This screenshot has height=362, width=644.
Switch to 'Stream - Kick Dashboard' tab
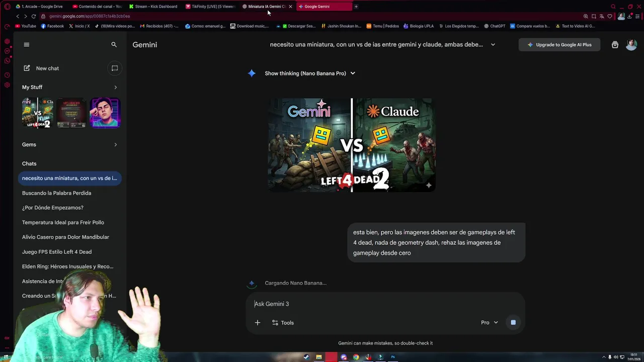pyautogui.click(x=153, y=7)
